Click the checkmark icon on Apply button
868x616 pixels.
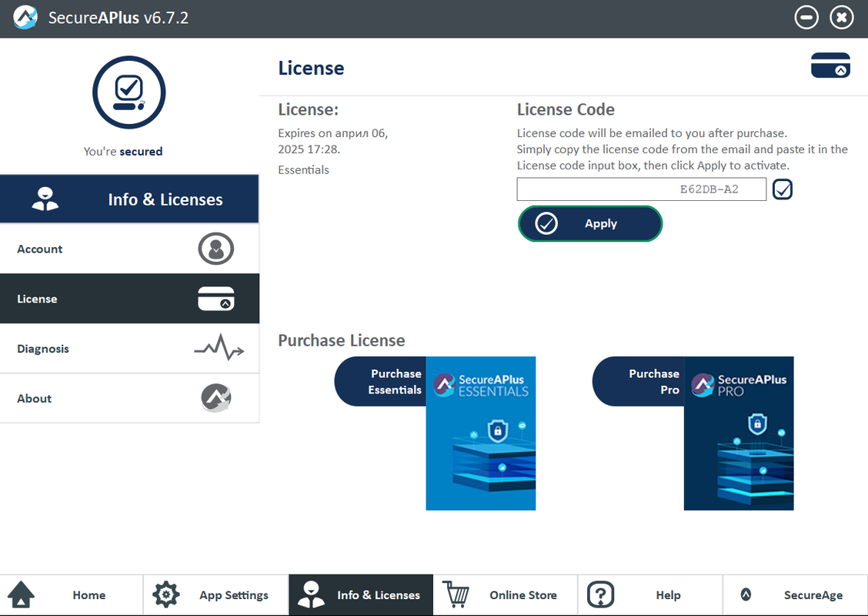546,223
